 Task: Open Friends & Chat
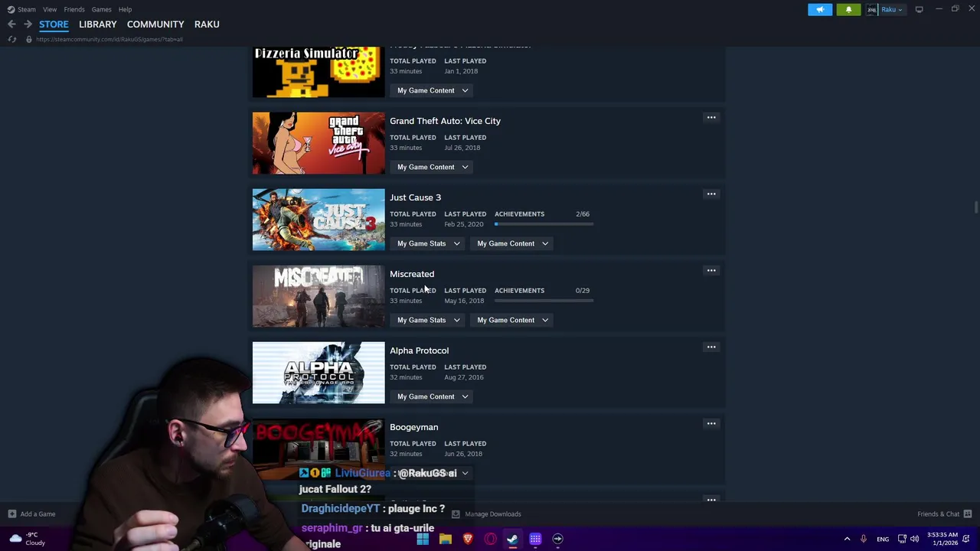(x=944, y=514)
